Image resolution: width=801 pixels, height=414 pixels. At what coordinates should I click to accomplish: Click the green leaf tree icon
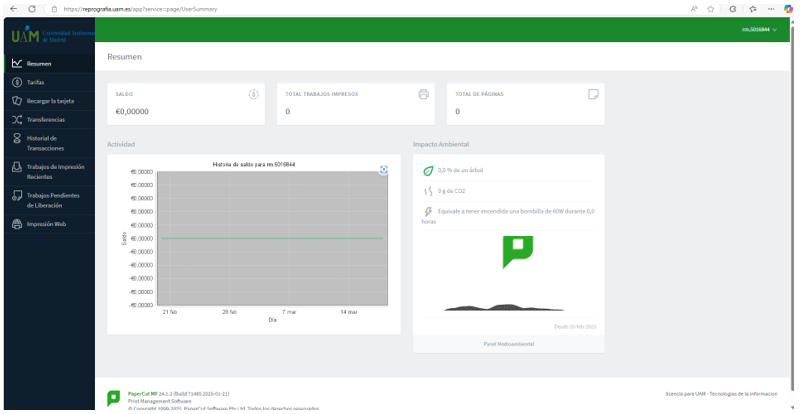tap(428, 171)
